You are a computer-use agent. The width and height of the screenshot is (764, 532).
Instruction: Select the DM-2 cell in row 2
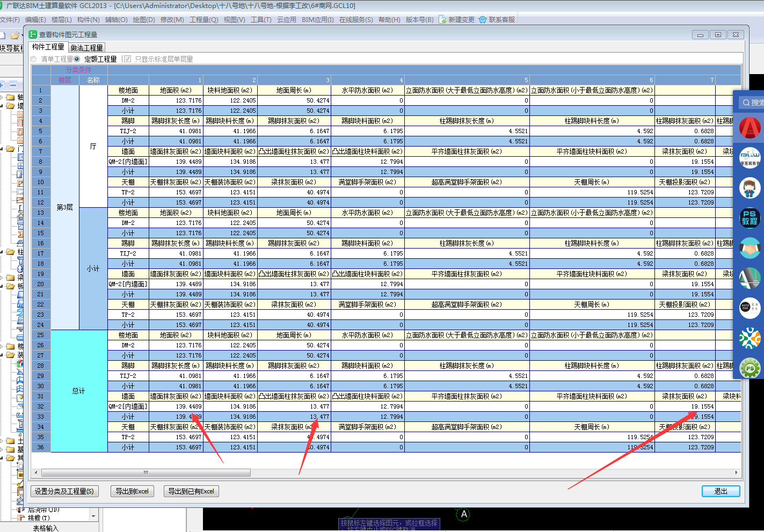click(128, 100)
